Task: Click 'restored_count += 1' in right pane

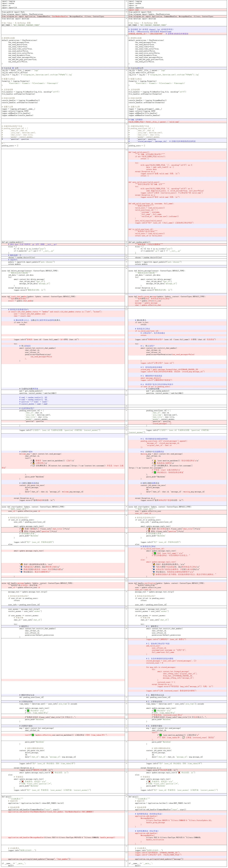Action: pos(166,682)
